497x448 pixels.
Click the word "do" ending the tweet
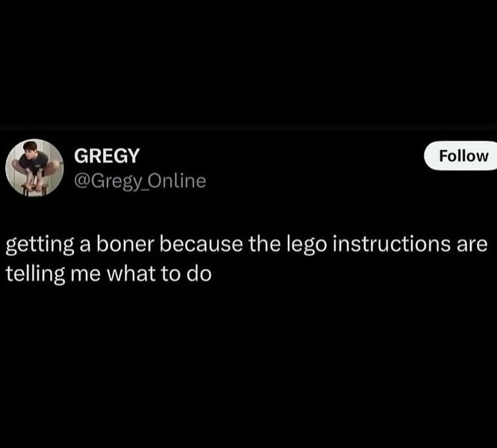[x=201, y=274]
